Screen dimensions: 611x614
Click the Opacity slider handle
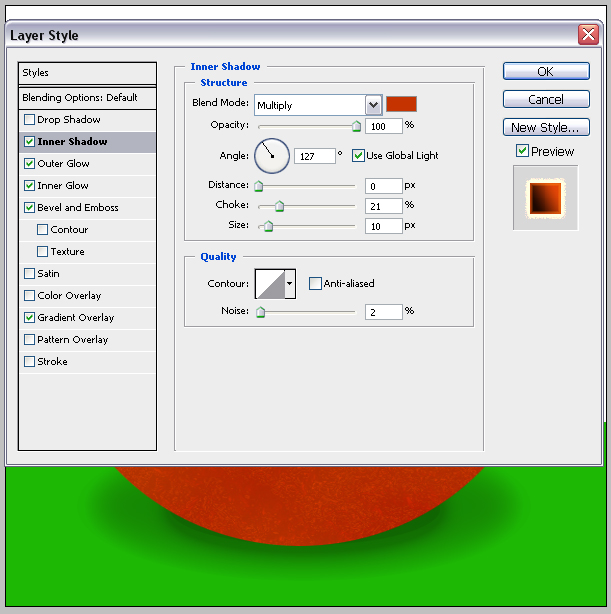coord(356,126)
